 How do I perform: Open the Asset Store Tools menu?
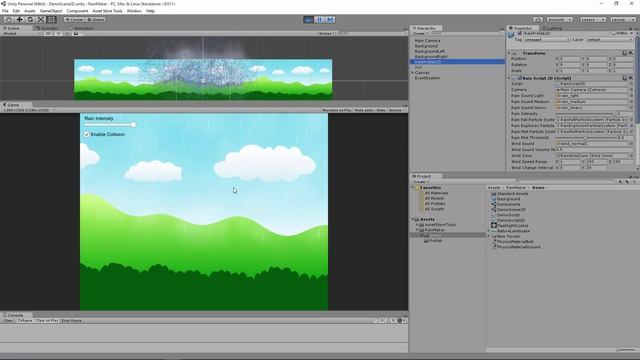107,11
